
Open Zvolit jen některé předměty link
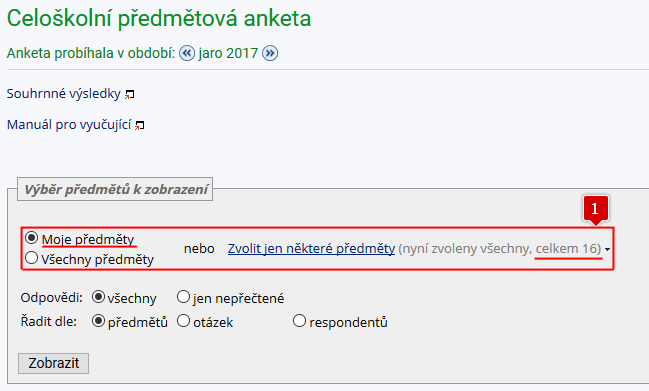[x=311, y=248]
